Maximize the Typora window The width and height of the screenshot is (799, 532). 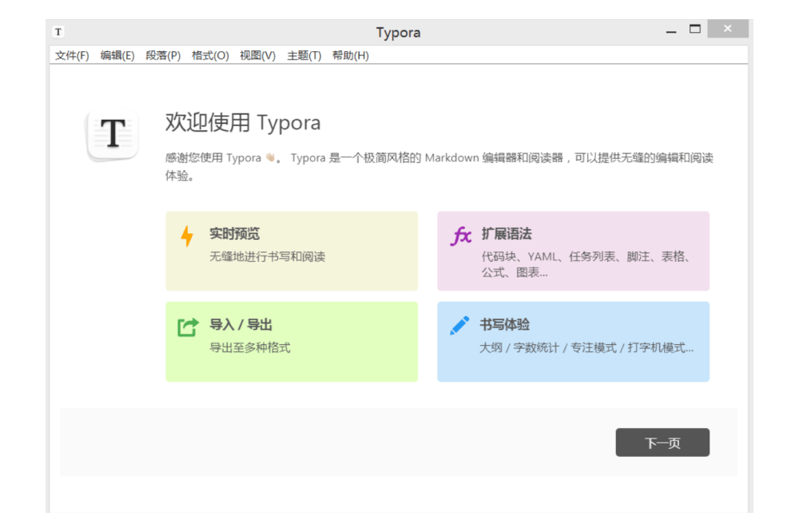point(694,30)
